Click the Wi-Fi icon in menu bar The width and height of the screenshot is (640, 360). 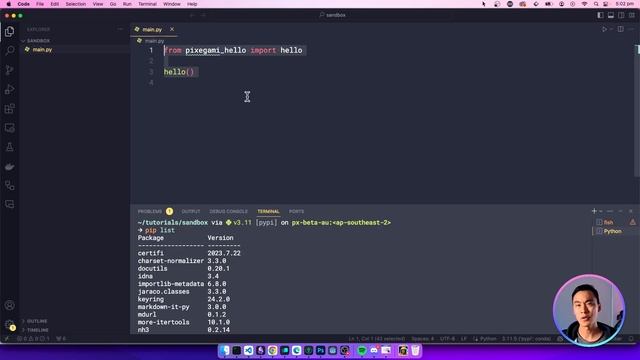coord(584,4)
